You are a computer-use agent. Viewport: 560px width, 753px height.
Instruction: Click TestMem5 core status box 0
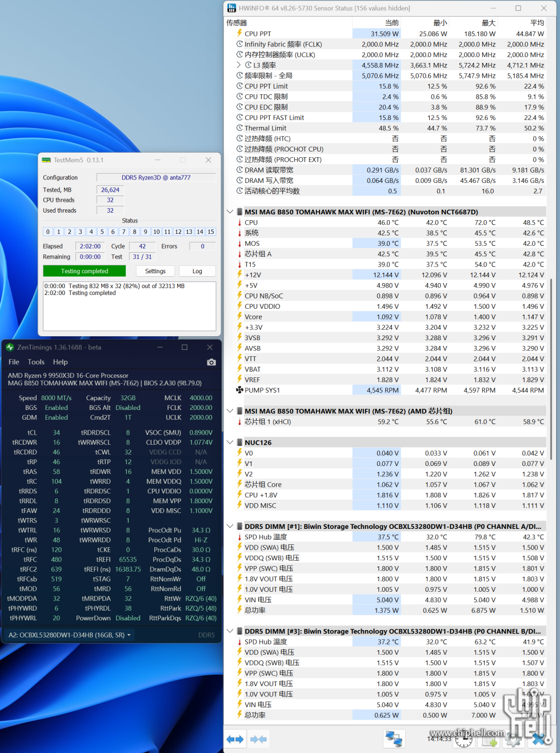(x=48, y=232)
